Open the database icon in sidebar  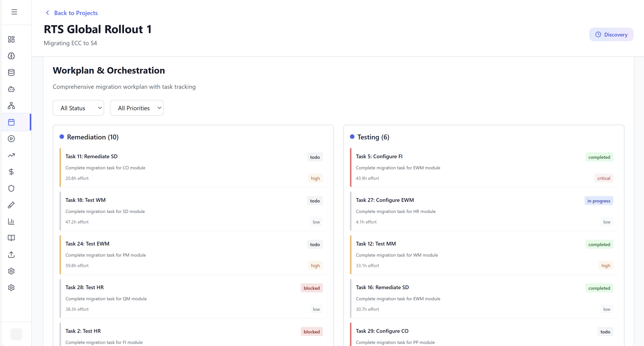pos(11,72)
